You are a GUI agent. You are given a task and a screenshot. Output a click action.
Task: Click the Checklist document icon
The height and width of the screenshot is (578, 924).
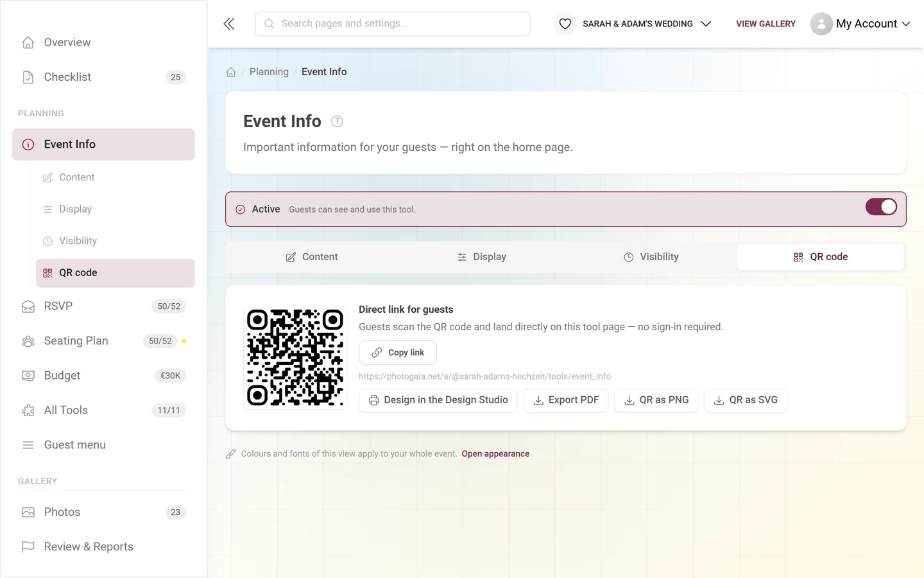(x=28, y=77)
